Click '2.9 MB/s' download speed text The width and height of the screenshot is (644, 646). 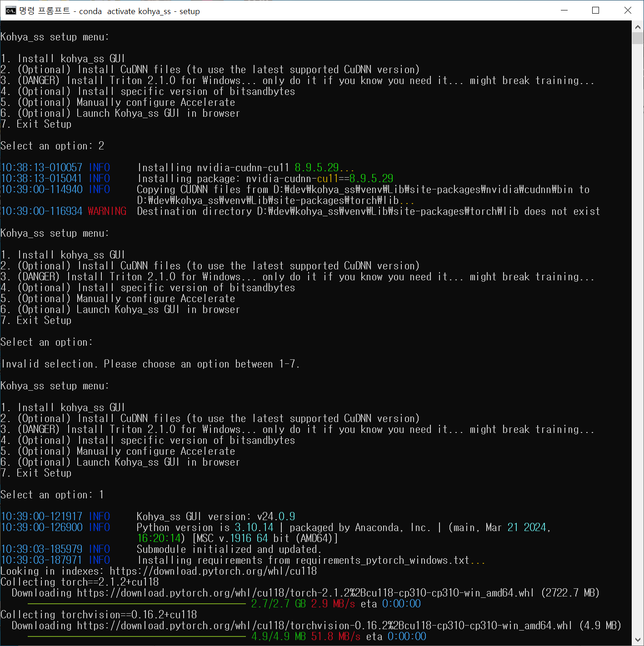coord(333,604)
